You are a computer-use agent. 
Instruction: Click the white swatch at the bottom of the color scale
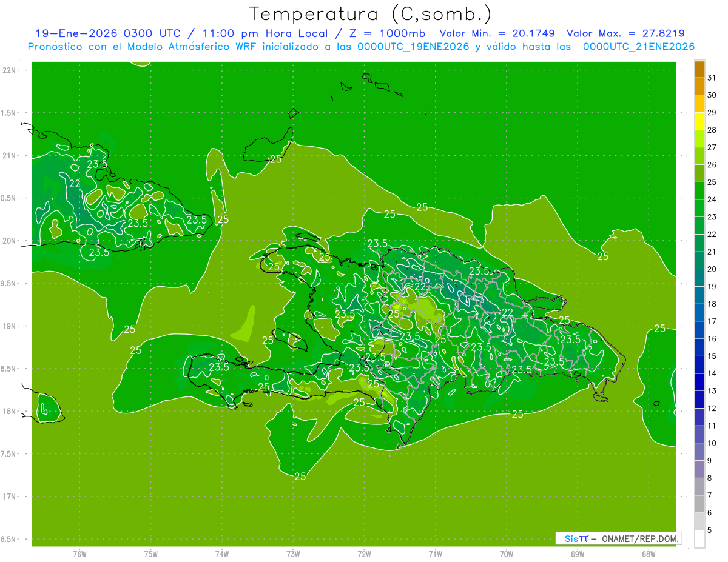point(699,538)
